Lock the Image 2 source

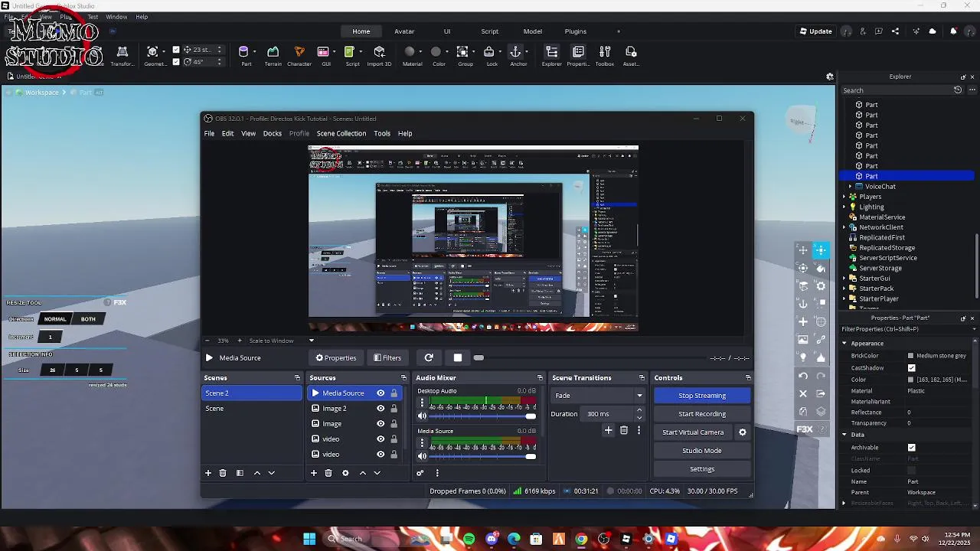tap(394, 409)
